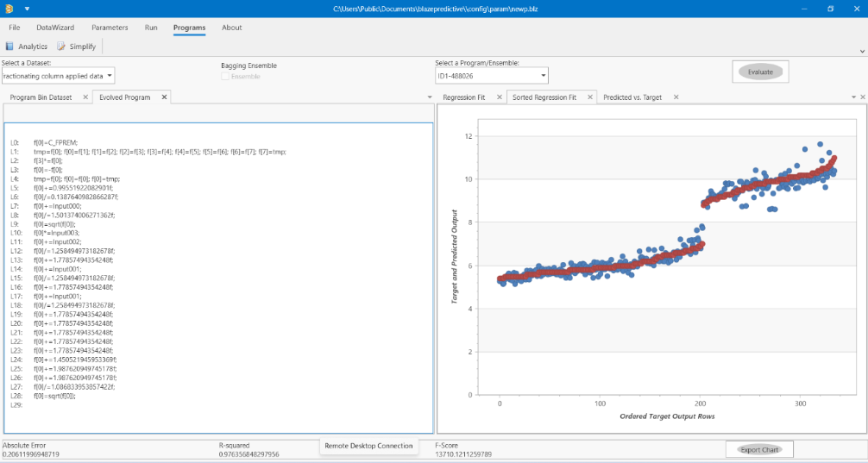Click inside the evolved program code area

point(218,278)
